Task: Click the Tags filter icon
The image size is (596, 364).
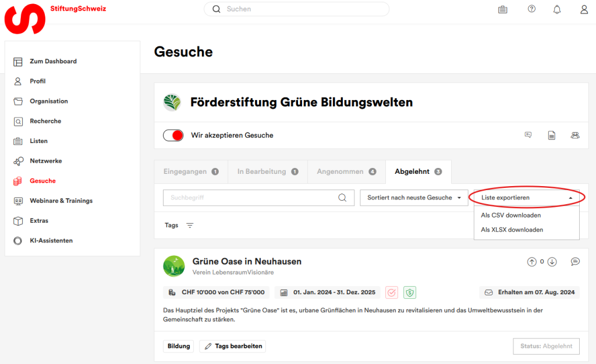Action: pos(190,226)
